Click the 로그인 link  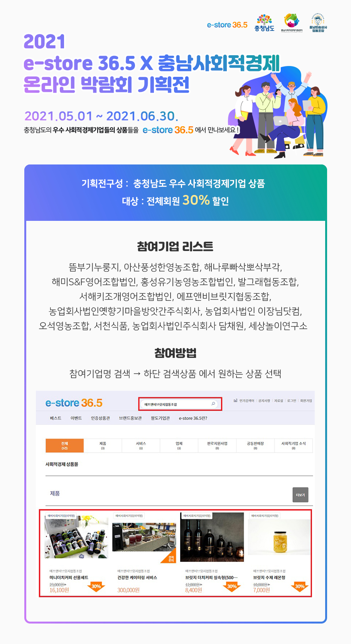pos(292,401)
